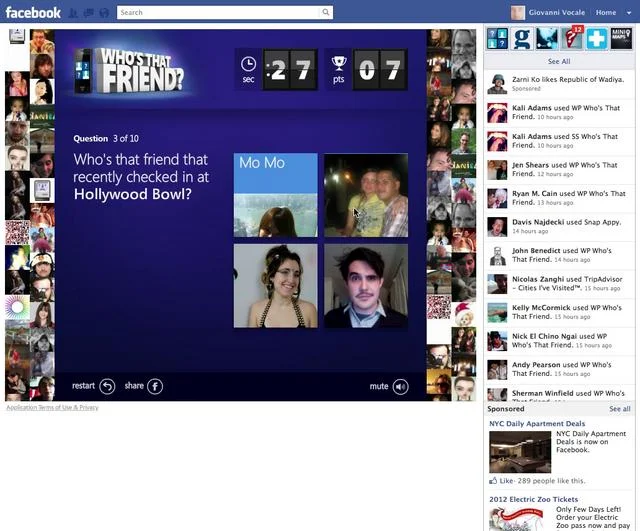The width and height of the screenshot is (640, 531).
Task: Choose the couple-at-night answer photo
Action: [x=366, y=195]
